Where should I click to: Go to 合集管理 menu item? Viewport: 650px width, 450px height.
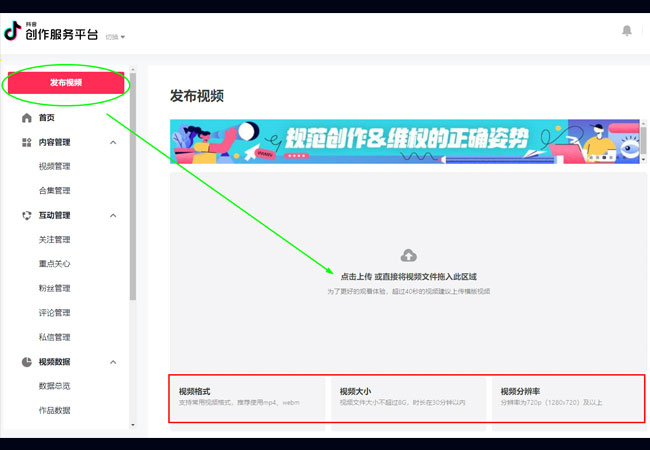pyautogui.click(x=54, y=191)
